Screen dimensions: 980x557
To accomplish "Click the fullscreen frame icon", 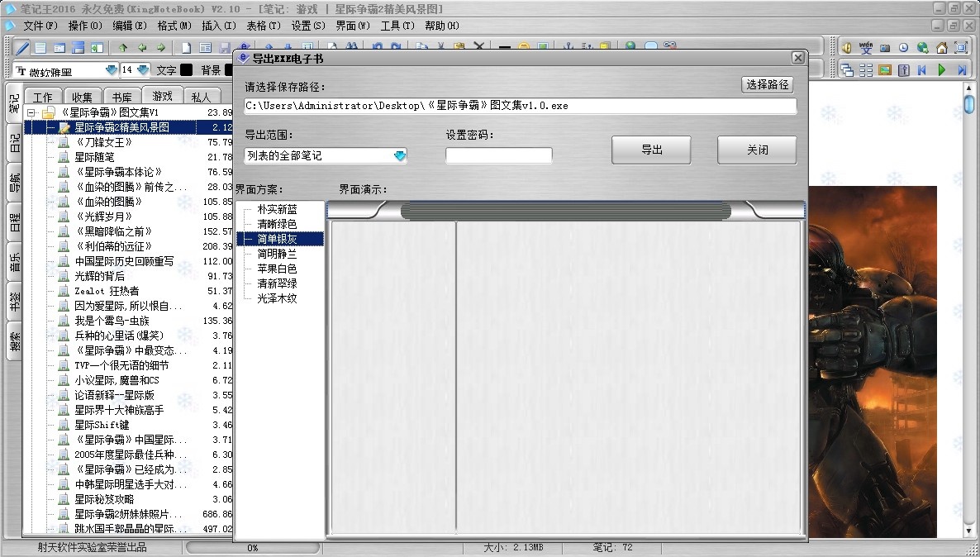I will pyautogui.click(x=961, y=47).
